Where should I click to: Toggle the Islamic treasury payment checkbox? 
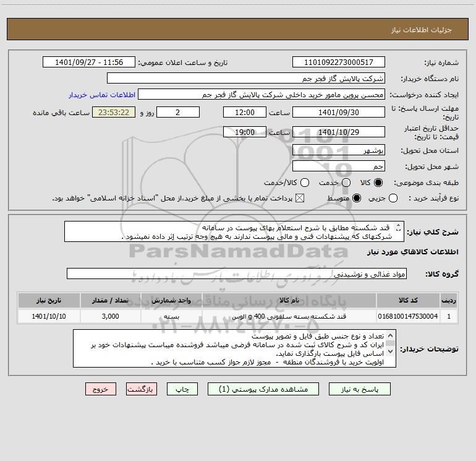pyautogui.click(x=300, y=198)
